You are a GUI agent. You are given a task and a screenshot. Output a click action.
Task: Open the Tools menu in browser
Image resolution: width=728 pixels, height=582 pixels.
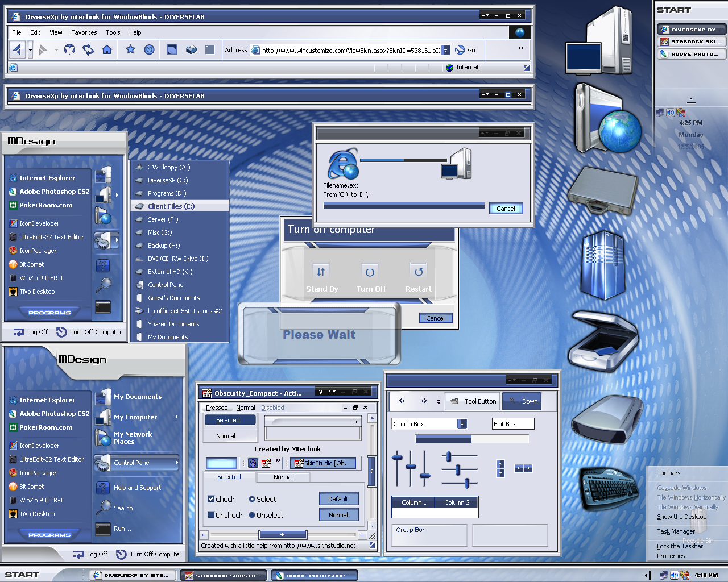point(113,32)
